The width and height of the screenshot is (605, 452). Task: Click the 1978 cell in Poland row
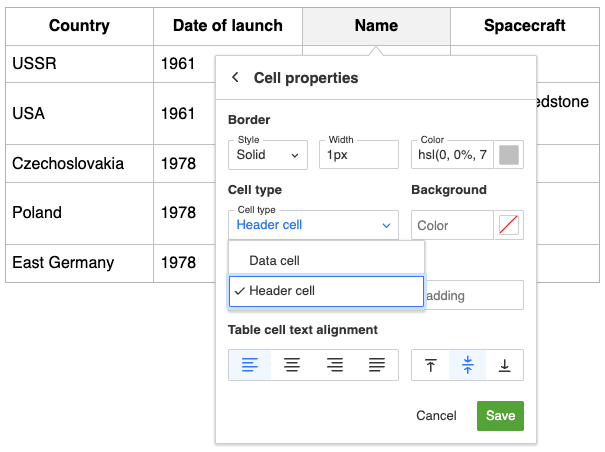coord(185,213)
